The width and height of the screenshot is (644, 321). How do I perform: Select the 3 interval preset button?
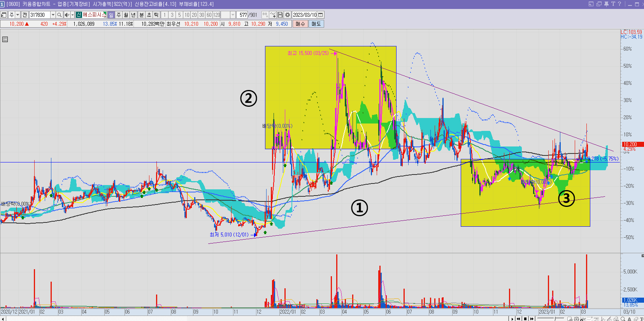[172, 15]
